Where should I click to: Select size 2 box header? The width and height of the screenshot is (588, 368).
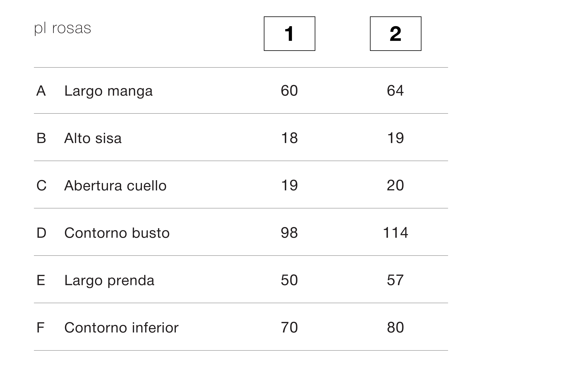click(x=395, y=34)
